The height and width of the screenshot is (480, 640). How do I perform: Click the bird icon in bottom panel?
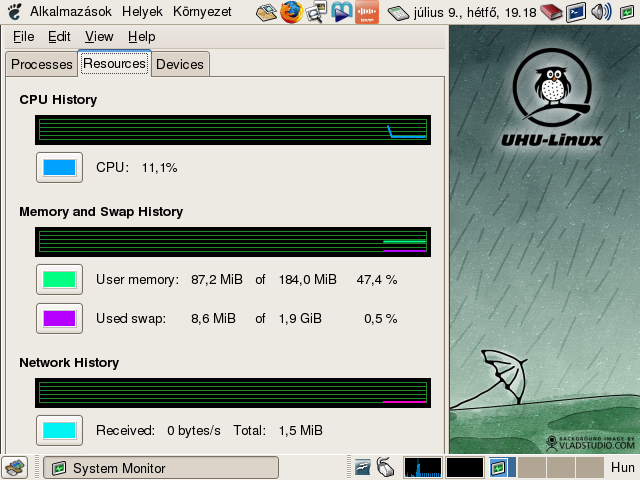(x=362, y=468)
